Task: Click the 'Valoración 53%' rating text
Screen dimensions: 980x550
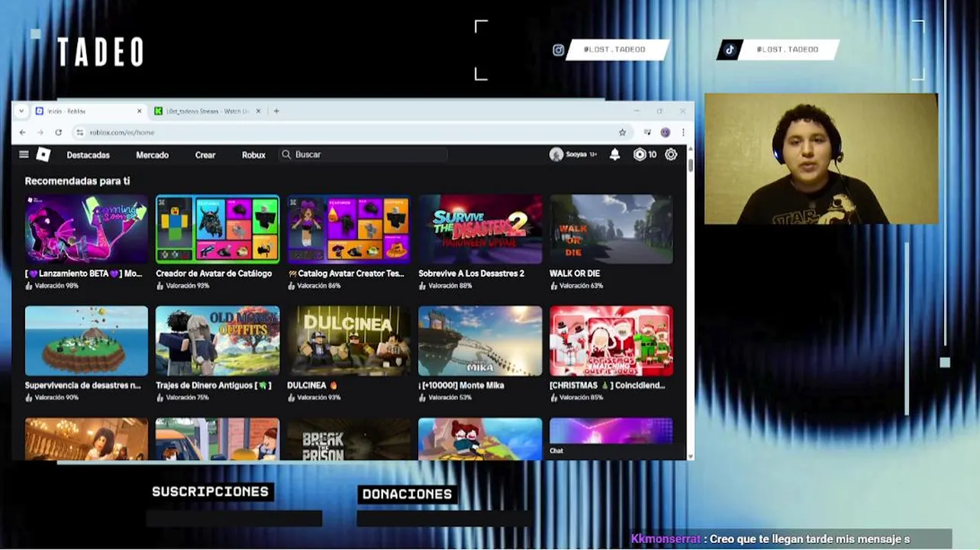Action: 450,397
